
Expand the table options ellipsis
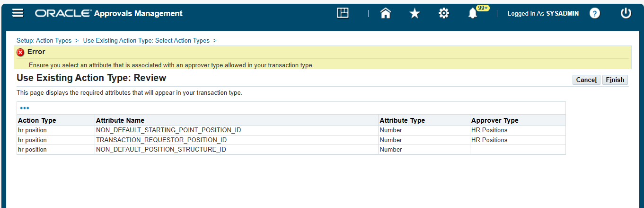coord(25,108)
